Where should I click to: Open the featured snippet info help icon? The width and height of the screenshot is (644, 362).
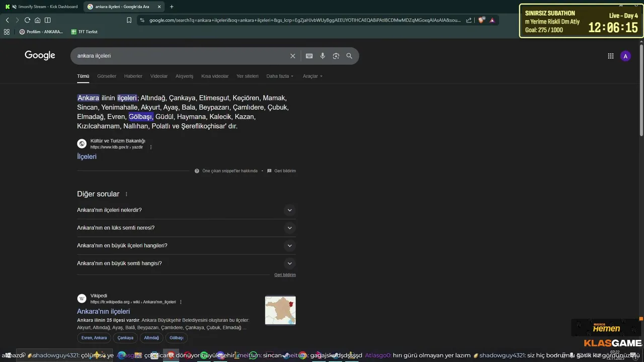[x=197, y=171]
